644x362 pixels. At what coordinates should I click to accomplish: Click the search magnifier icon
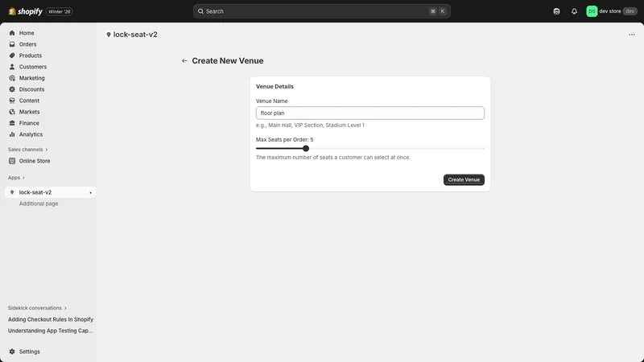pyautogui.click(x=200, y=11)
